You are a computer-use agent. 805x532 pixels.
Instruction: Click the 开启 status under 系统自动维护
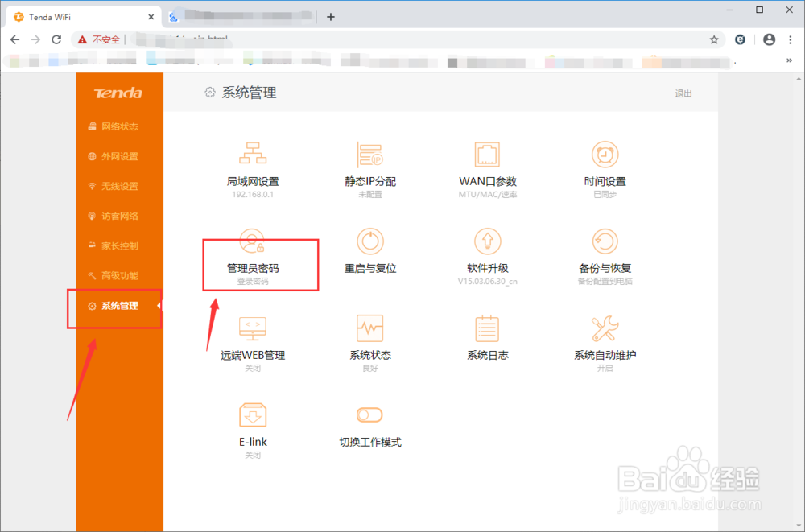pyautogui.click(x=605, y=368)
